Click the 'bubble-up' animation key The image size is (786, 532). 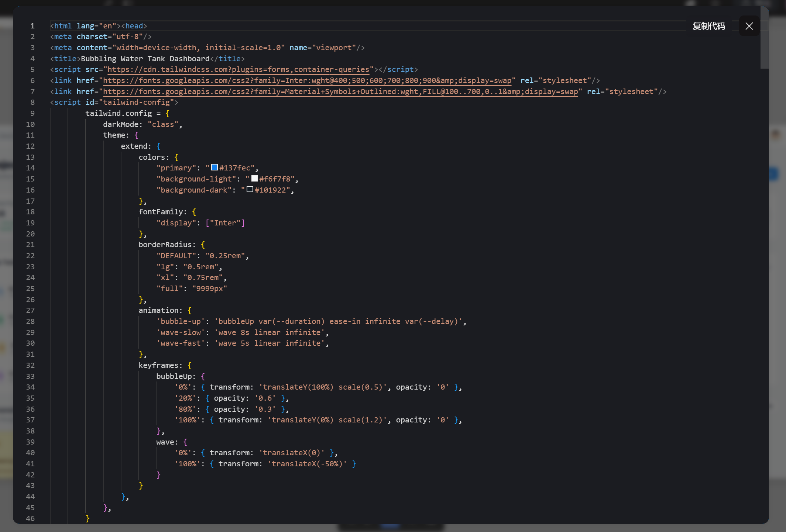(x=181, y=321)
